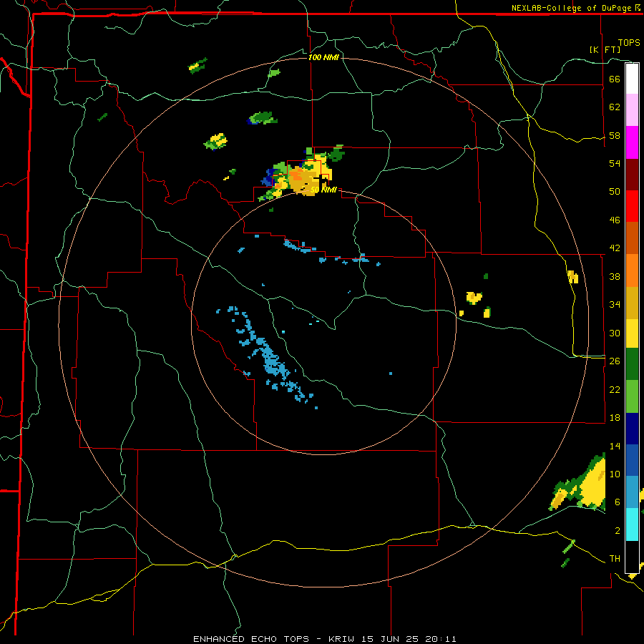Click the "ENHANCED ECHO TOPS" title caption

(x=251, y=639)
